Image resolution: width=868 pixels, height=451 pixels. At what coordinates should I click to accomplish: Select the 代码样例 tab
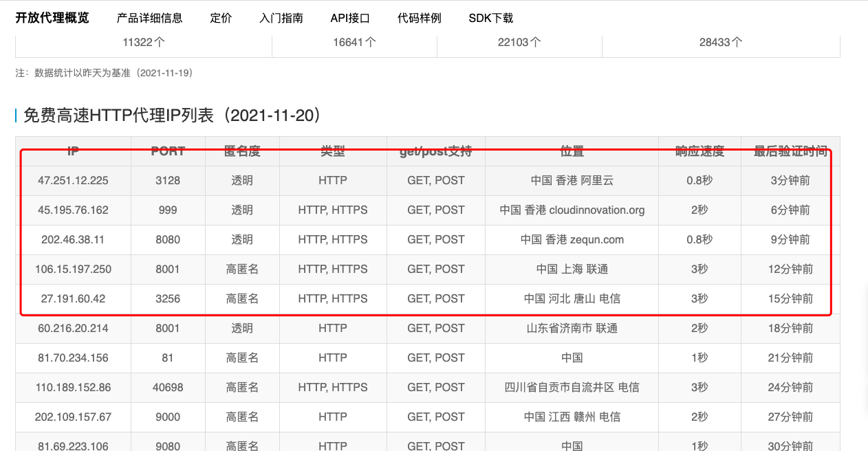(x=420, y=19)
